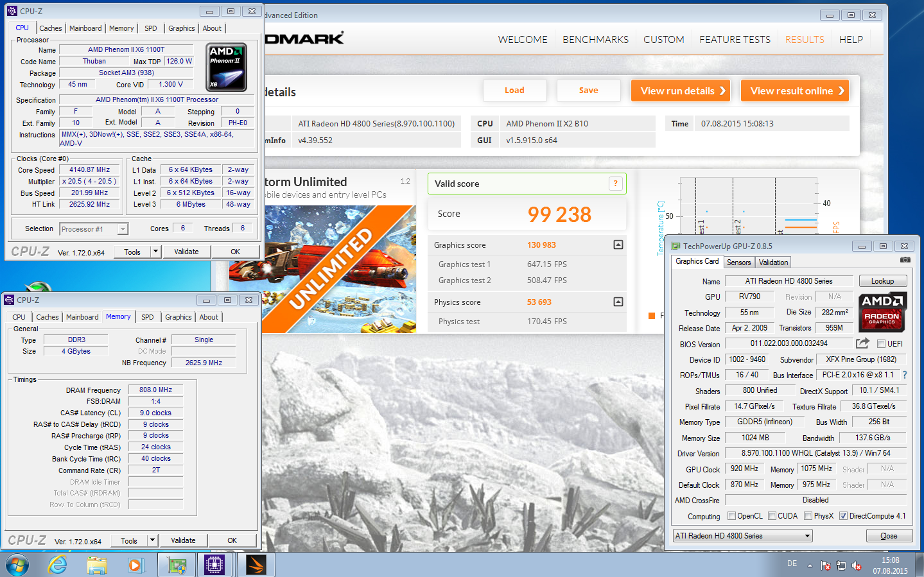Viewport: 924px width, 577px height.
Task: Click View run details button
Action: (682, 90)
